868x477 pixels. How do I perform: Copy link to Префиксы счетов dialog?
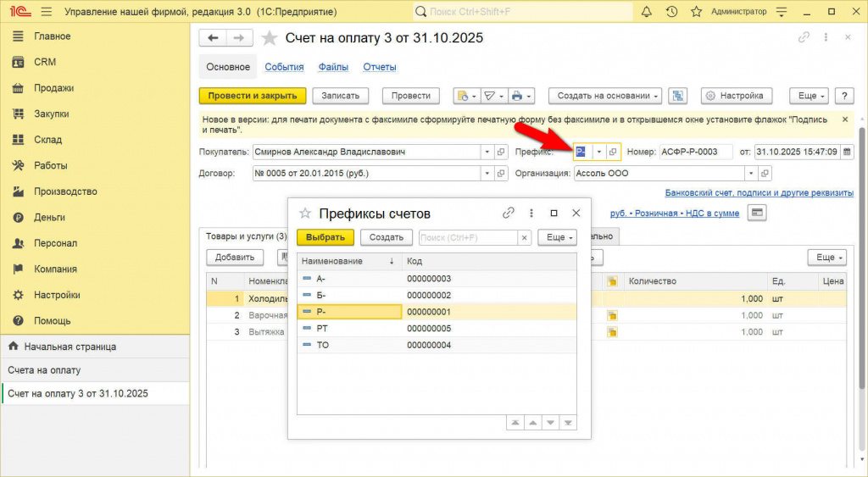[509, 214]
